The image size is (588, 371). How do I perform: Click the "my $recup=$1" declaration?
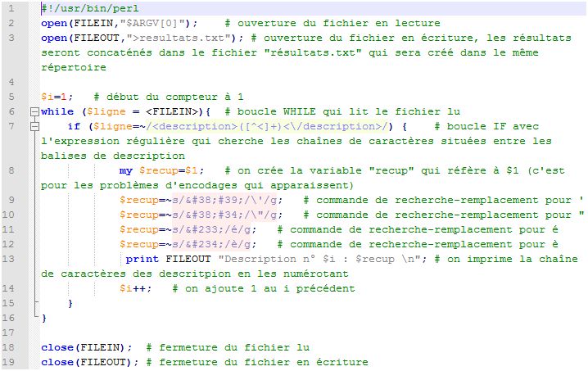point(161,170)
